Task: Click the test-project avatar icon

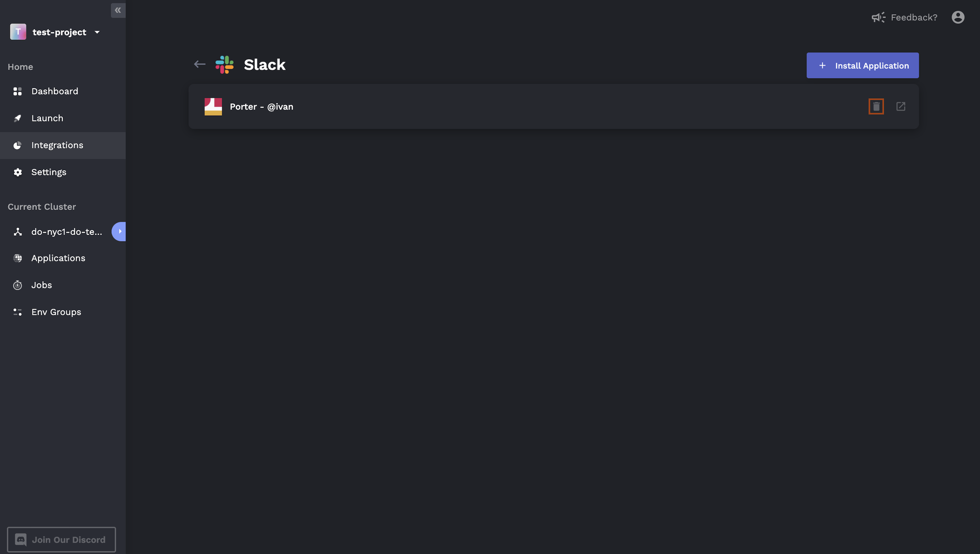Action: click(18, 32)
